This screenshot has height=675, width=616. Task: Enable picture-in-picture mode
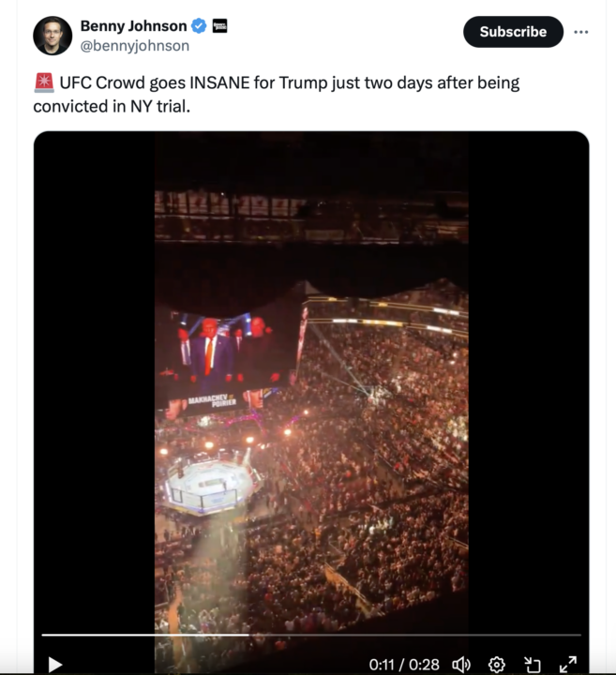pyautogui.click(x=533, y=664)
